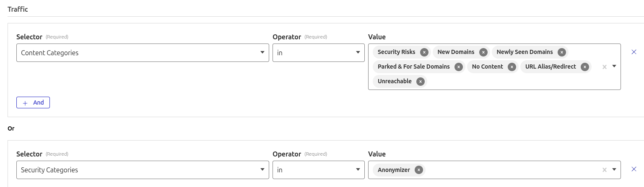The image size is (644, 187).
Task: Remove the Unreachable tag
Action: click(x=420, y=82)
